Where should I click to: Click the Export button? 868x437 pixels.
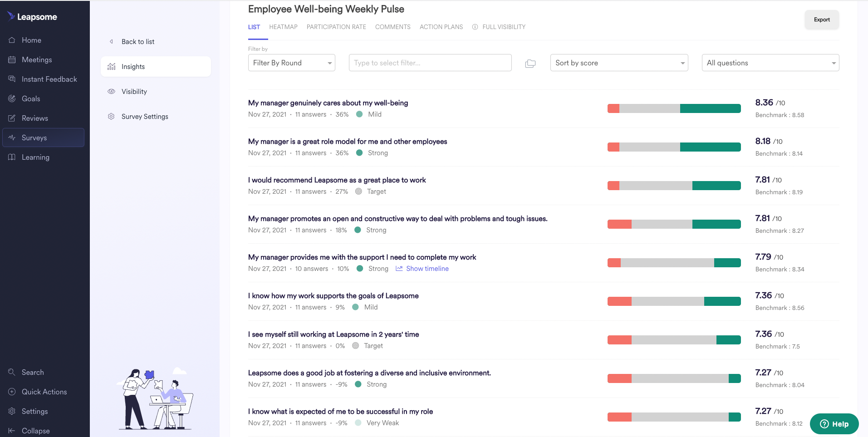(822, 20)
